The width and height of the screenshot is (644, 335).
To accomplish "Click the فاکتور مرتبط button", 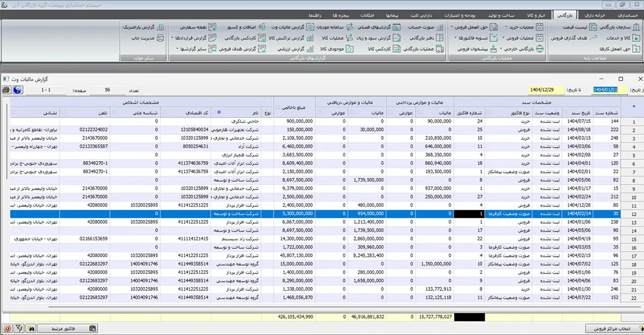I will coord(67,329).
